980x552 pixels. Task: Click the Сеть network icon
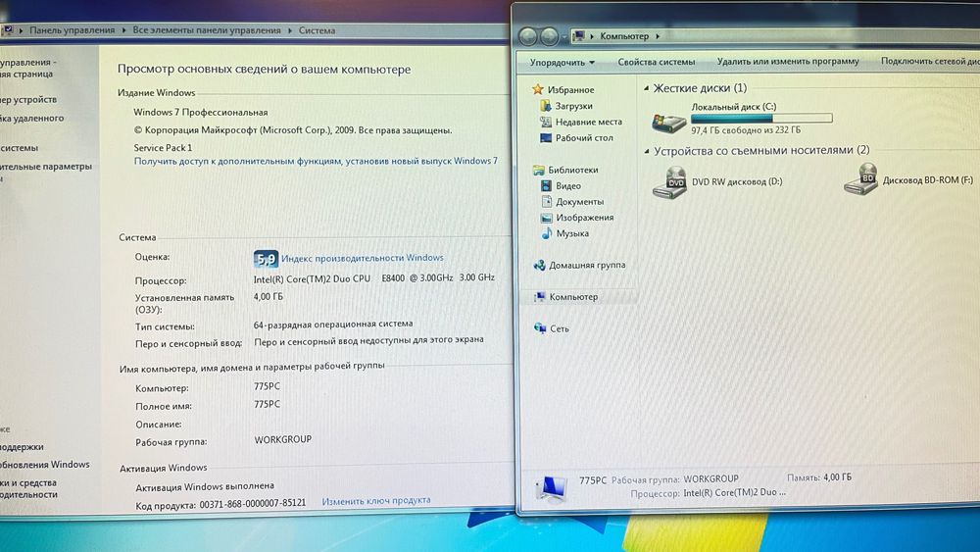[540, 328]
